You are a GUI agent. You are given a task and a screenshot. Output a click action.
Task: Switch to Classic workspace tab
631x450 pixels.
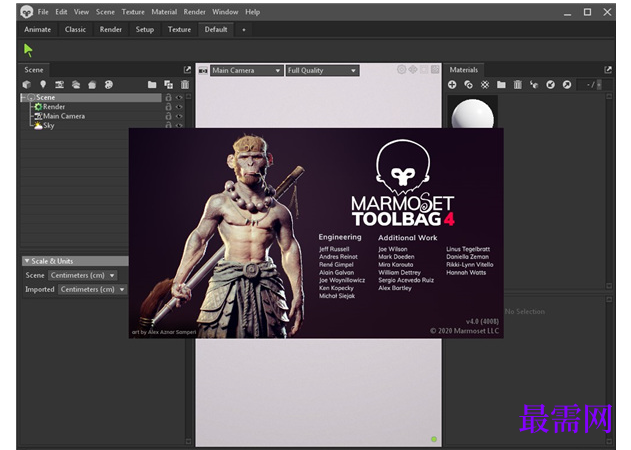point(75,29)
